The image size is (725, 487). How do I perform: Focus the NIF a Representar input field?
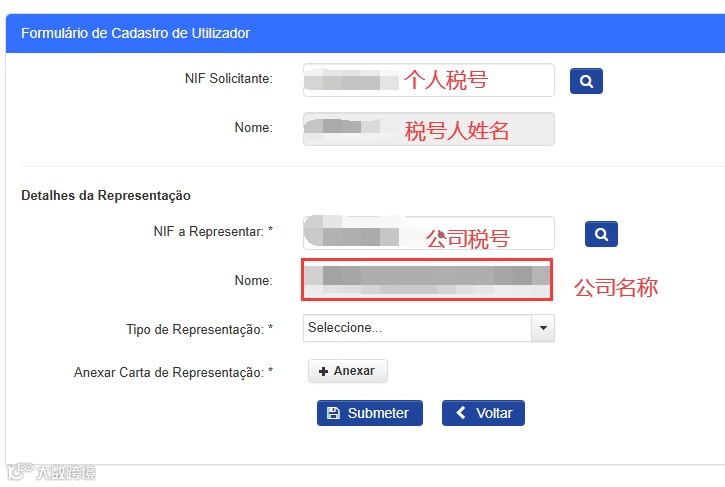click(428, 233)
